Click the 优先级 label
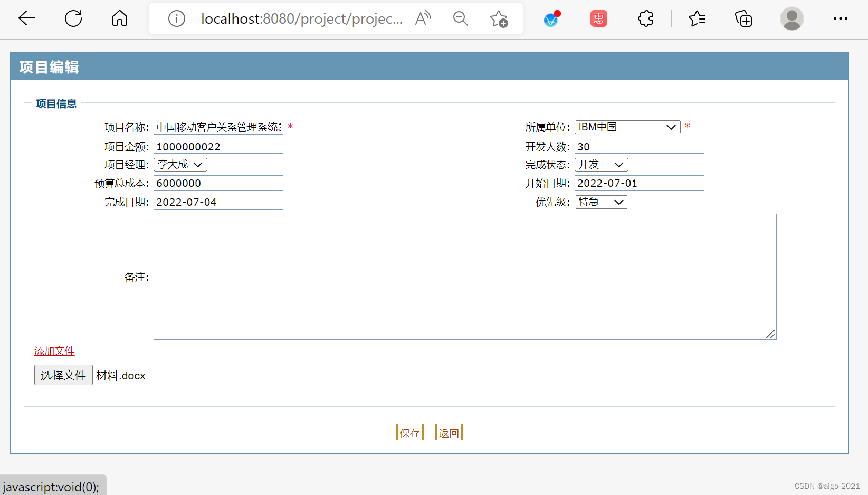Image resolution: width=868 pixels, height=495 pixels. click(552, 202)
